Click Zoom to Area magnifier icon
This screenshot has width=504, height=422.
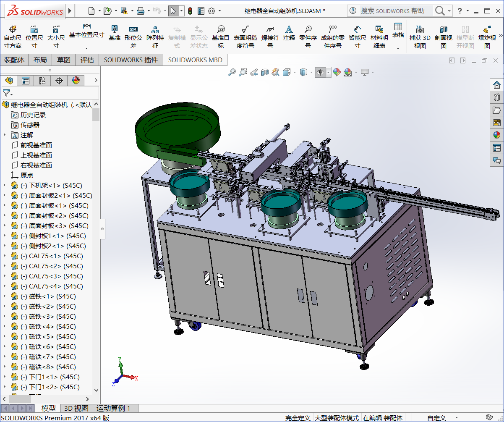point(243,72)
